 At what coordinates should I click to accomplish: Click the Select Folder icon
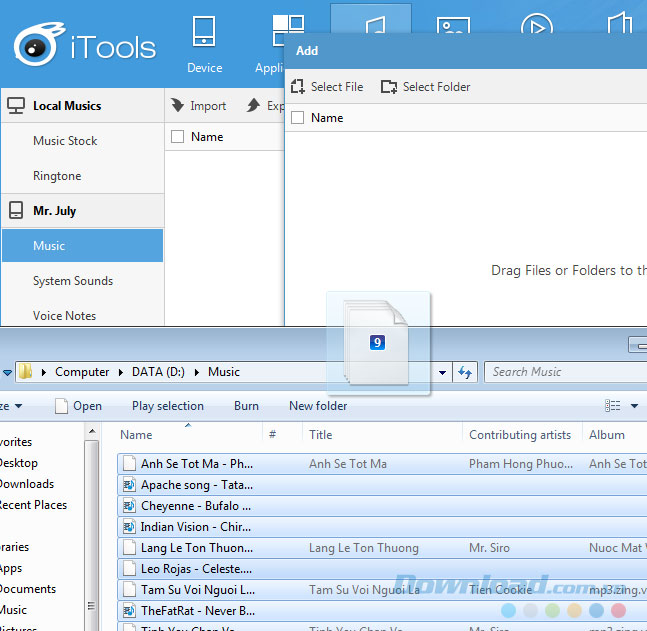click(389, 87)
